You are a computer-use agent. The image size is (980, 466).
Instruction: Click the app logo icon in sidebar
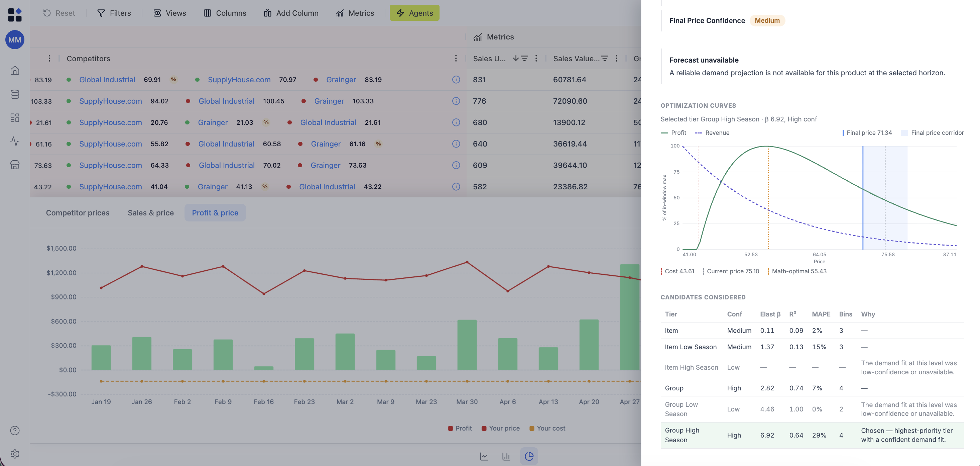(14, 14)
